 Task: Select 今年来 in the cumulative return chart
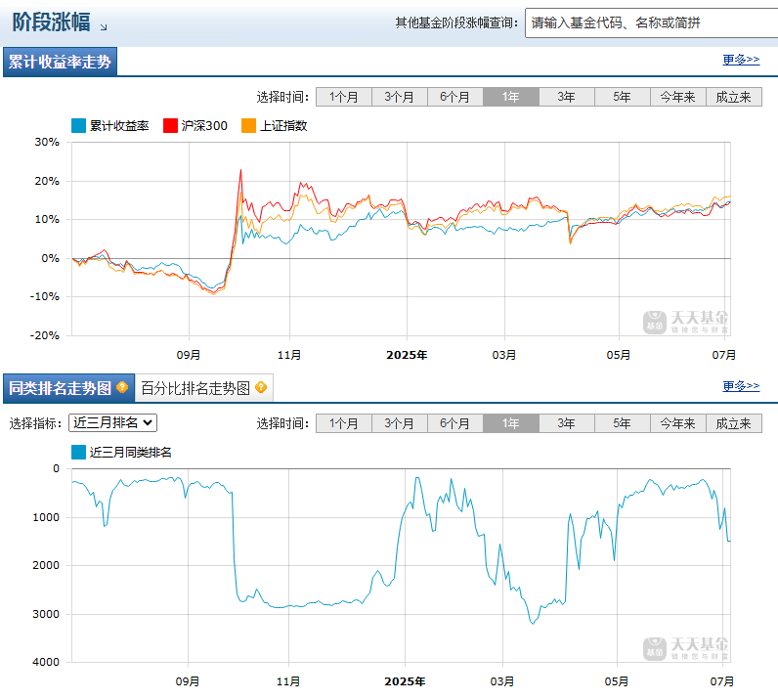(678, 97)
